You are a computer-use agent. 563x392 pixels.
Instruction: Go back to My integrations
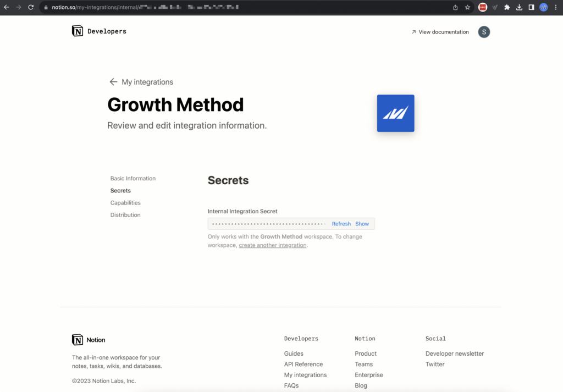coord(147,82)
